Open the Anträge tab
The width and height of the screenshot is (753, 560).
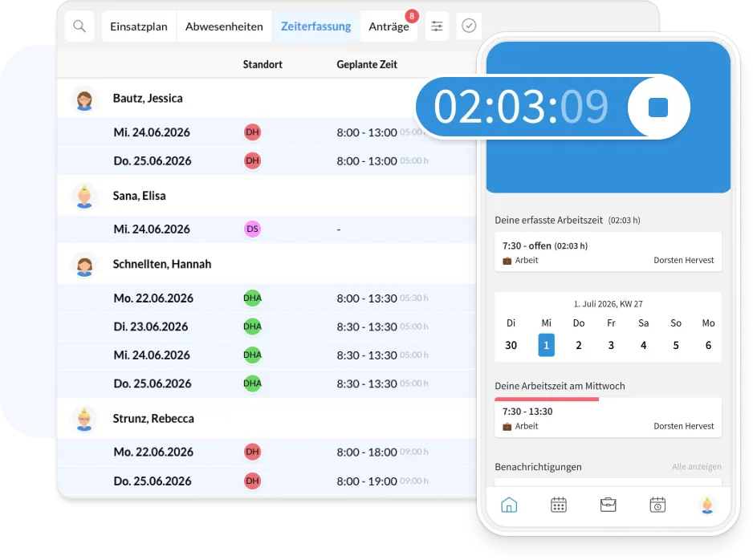tap(389, 26)
